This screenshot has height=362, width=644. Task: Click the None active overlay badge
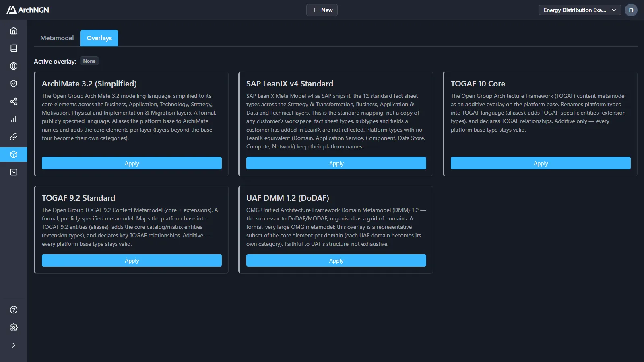pyautogui.click(x=89, y=61)
